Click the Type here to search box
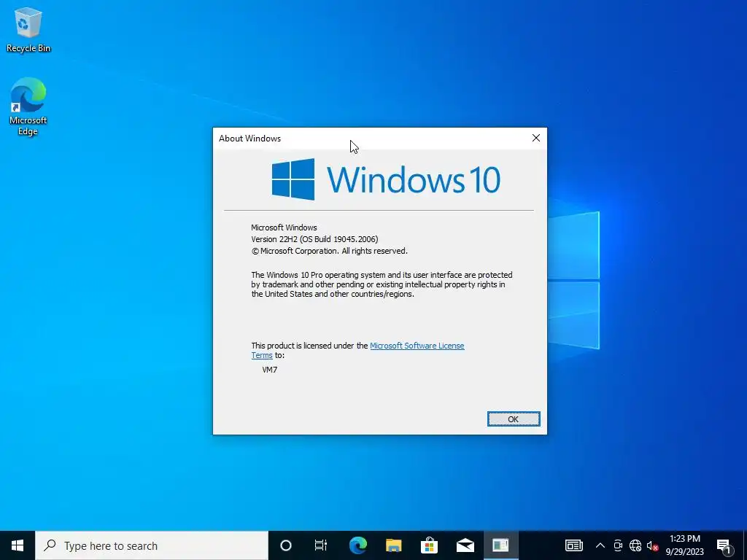747x560 pixels. coord(152,545)
